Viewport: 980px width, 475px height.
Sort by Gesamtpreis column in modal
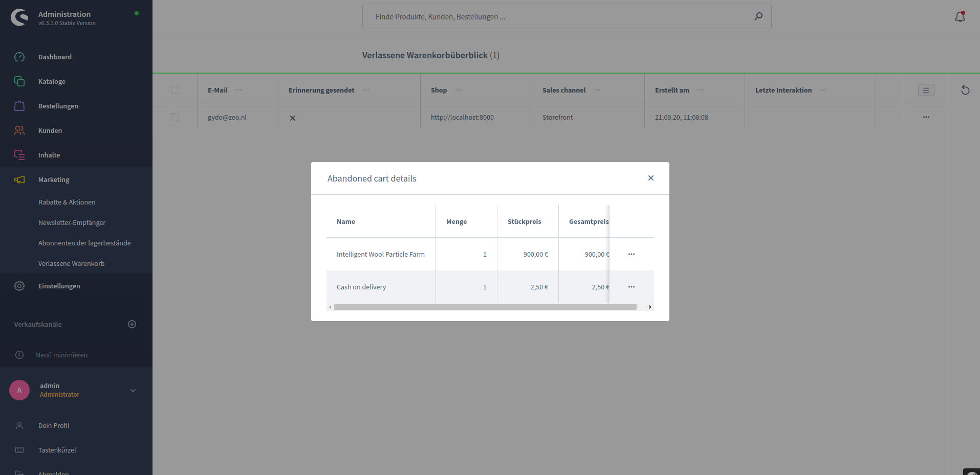tap(589, 221)
